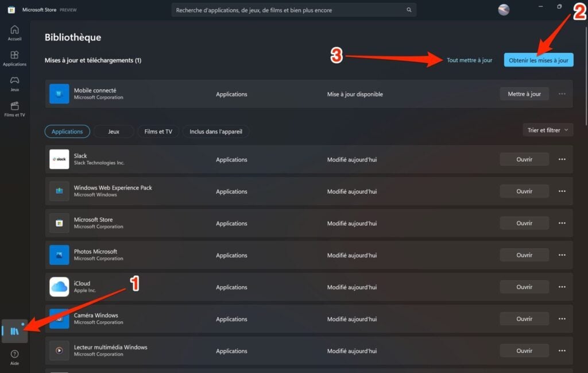Click the Lecteur multimédia Windows app icon
Image resolution: width=588 pixels, height=373 pixels.
[x=59, y=351]
